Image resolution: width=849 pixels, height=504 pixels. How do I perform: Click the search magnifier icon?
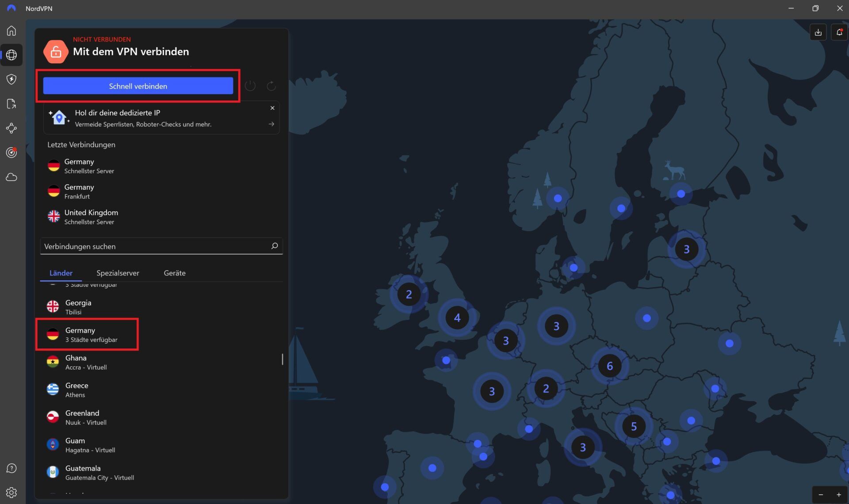(x=275, y=246)
